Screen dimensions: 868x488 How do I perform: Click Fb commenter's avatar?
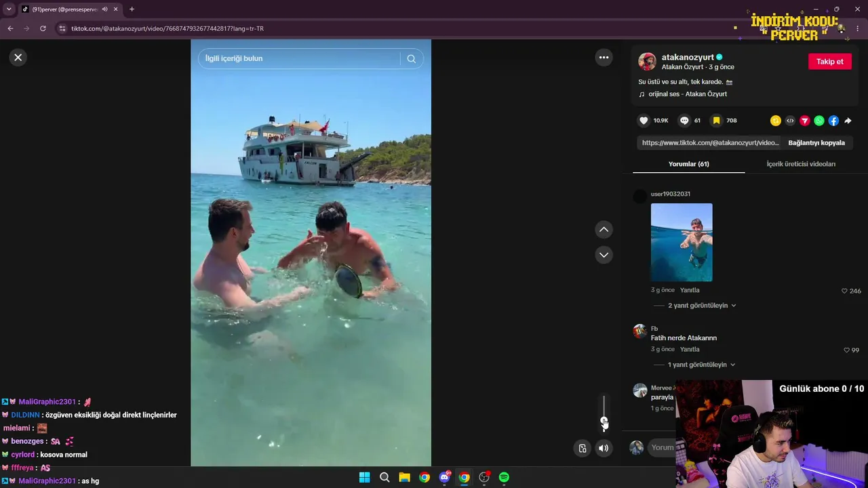coord(639,331)
